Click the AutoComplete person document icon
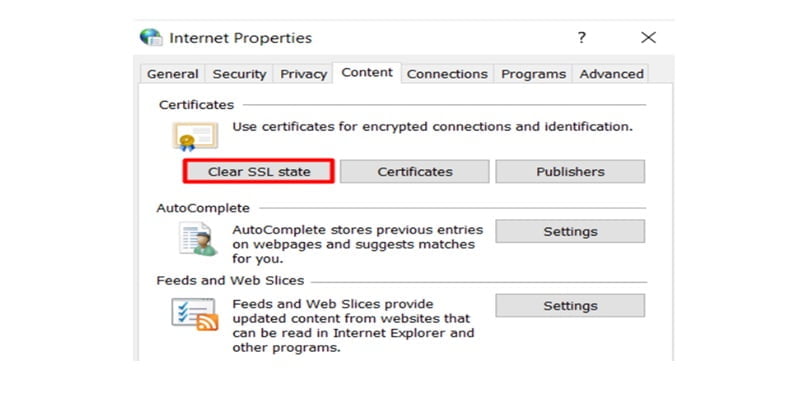The width and height of the screenshot is (800, 413). click(198, 239)
